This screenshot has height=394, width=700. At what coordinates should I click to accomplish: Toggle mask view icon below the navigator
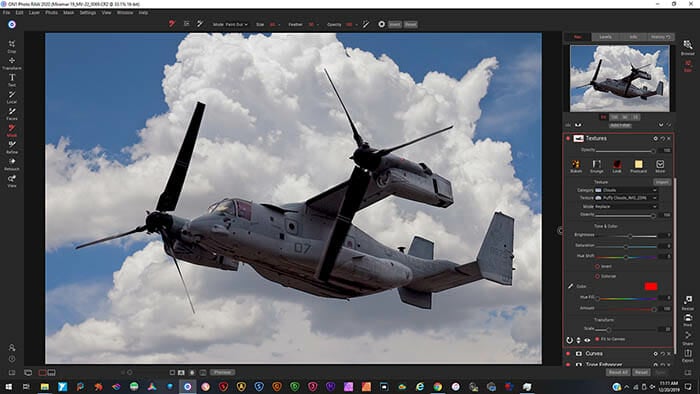click(579, 125)
